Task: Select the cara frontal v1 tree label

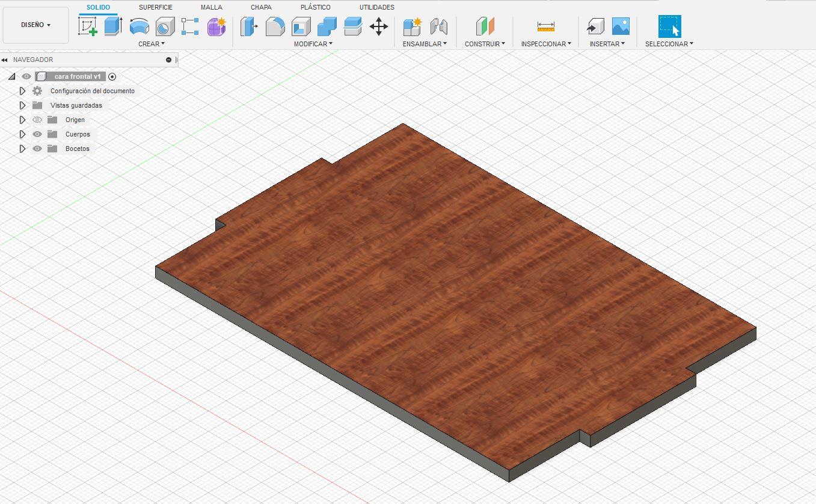Action: 78,76
